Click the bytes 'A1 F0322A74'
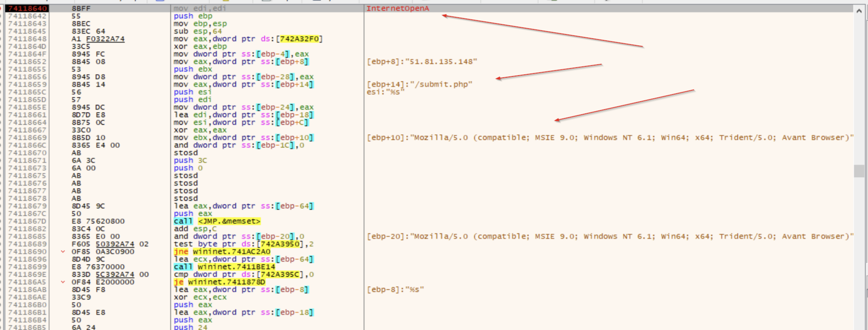Image resolution: width=868 pixels, height=330 pixels. [x=98, y=39]
